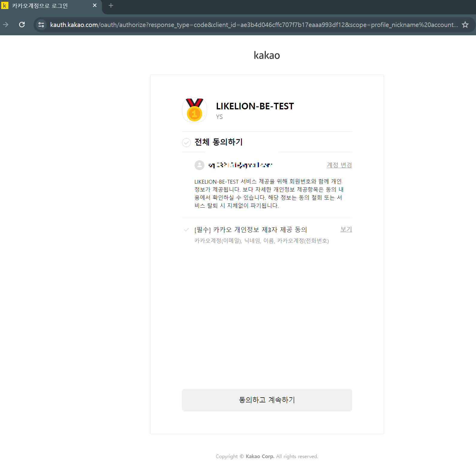Select the 카카오계정으로 로그인 tab
The height and width of the screenshot is (474, 476).
pos(51,6)
